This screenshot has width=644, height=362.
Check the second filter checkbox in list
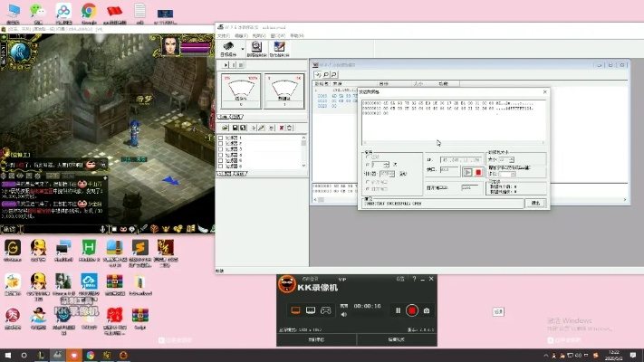click(x=221, y=144)
